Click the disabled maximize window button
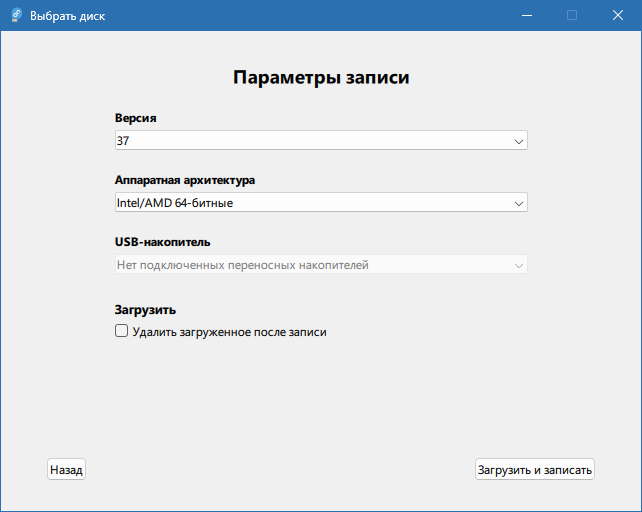The image size is (642, 512). click(572, 16)
